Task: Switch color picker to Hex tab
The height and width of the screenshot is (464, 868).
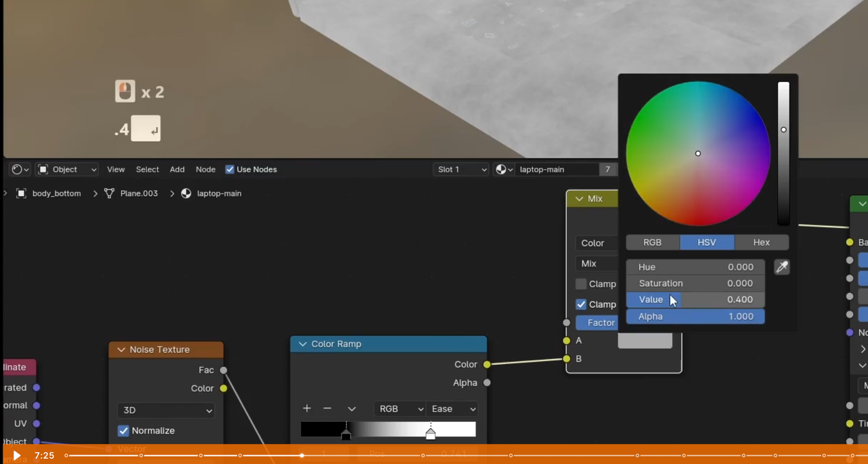Action: click(762, 242)
